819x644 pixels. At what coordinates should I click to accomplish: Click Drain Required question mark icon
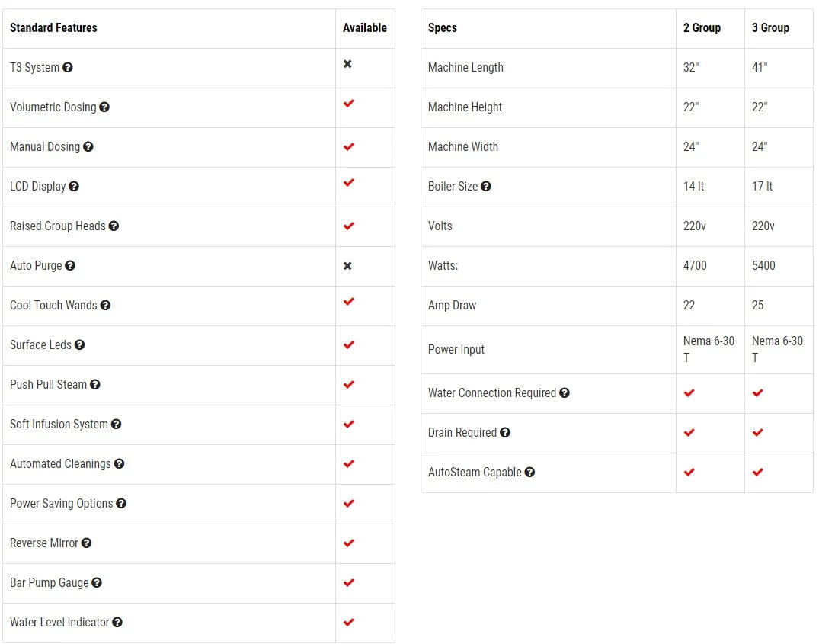(505, 432)
